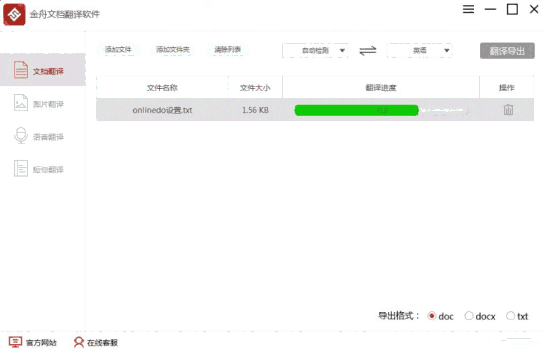The height and width of the screenshot is (360, 550).
Task: Click the 操作 column header
Action: (507, 88)
